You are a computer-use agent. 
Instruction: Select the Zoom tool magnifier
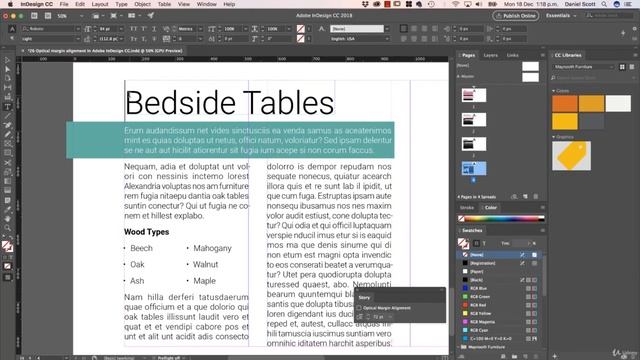tap(7, 228)
